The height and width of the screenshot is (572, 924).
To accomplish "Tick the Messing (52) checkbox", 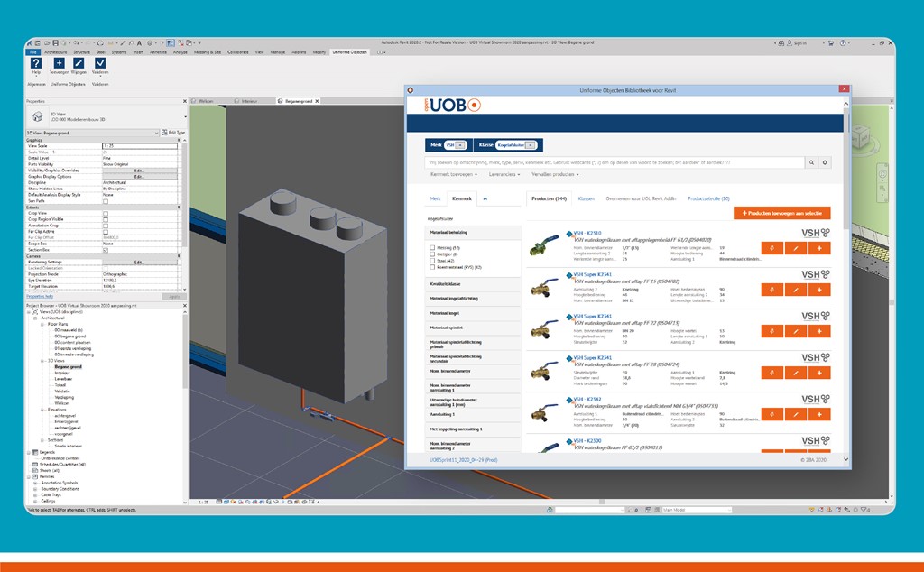I will (x=432, y=248).
